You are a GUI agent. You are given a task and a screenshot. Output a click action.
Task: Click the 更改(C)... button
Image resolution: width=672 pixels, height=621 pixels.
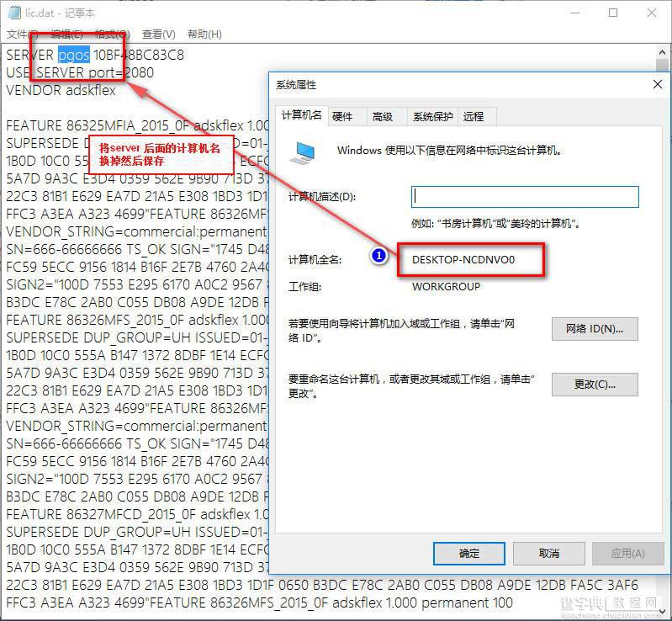(x=595, y=385)
